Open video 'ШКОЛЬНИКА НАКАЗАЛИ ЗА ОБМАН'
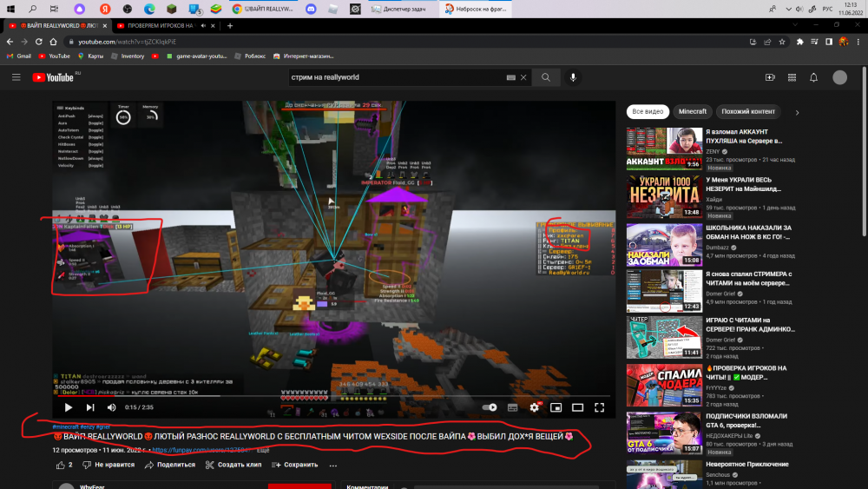Viewport: 868px width, 489px height. pos(748,232)
